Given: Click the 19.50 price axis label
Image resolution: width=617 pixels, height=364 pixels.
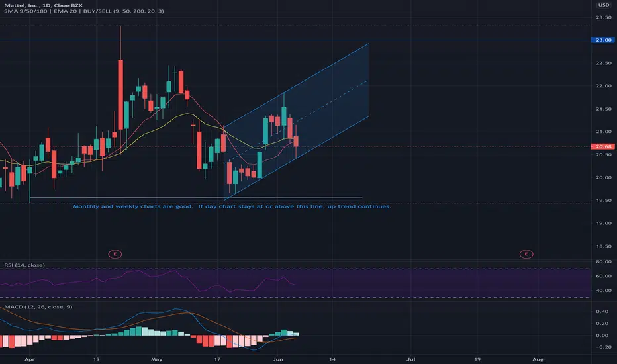Looking at the screenshot, I should pos(603,201).
